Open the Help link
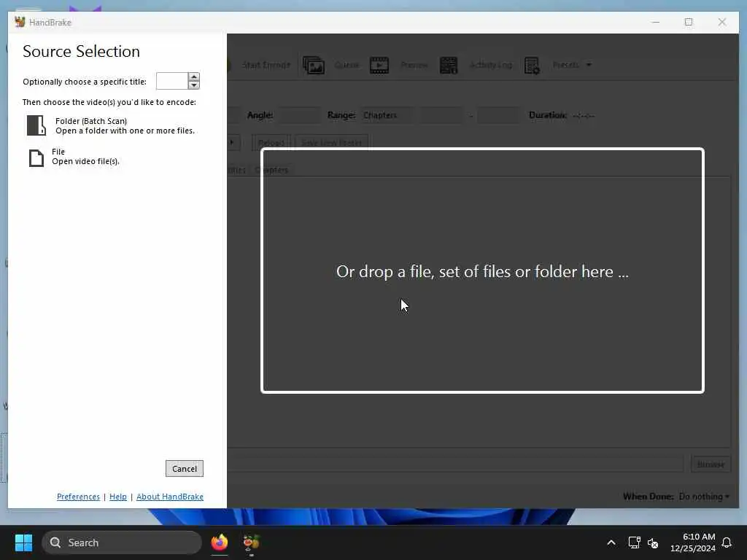The height and width of the screenshot is (560, 747). (x=118, y=497)
